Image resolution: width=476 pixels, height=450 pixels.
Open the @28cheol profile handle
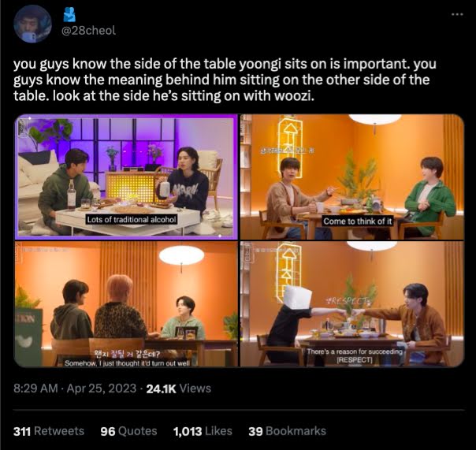(x=88, y=31)
